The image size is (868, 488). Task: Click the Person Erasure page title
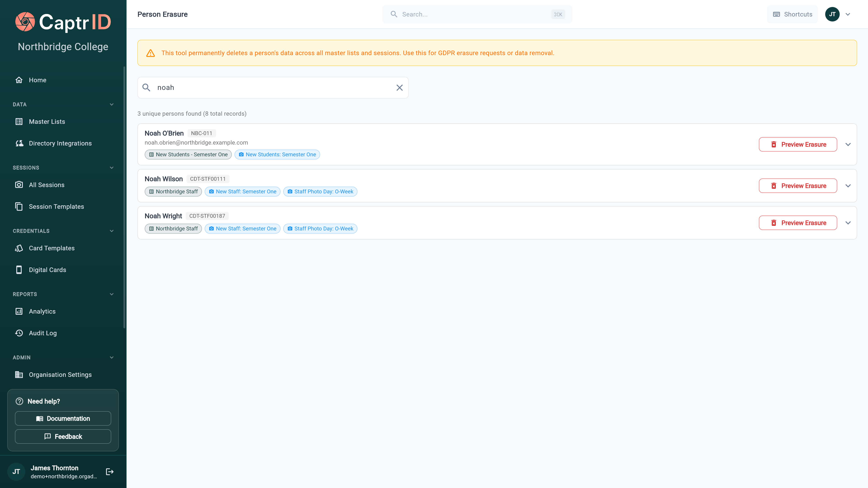point(163,14)
